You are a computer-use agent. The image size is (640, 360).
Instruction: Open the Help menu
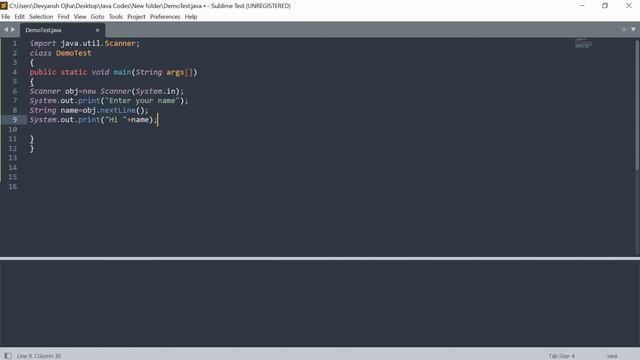191,17
